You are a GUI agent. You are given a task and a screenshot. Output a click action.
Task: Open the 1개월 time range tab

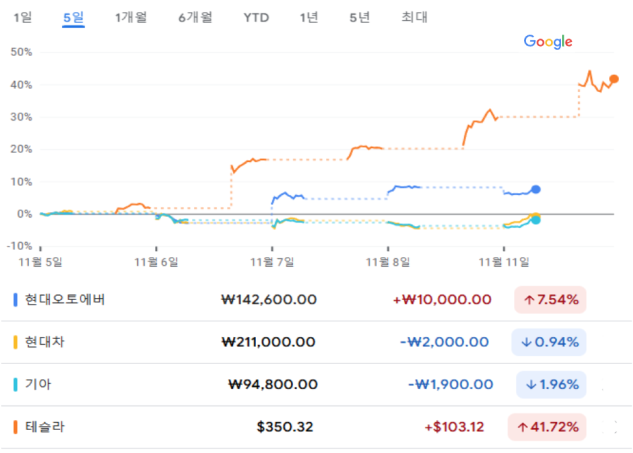tap(131, 17)
